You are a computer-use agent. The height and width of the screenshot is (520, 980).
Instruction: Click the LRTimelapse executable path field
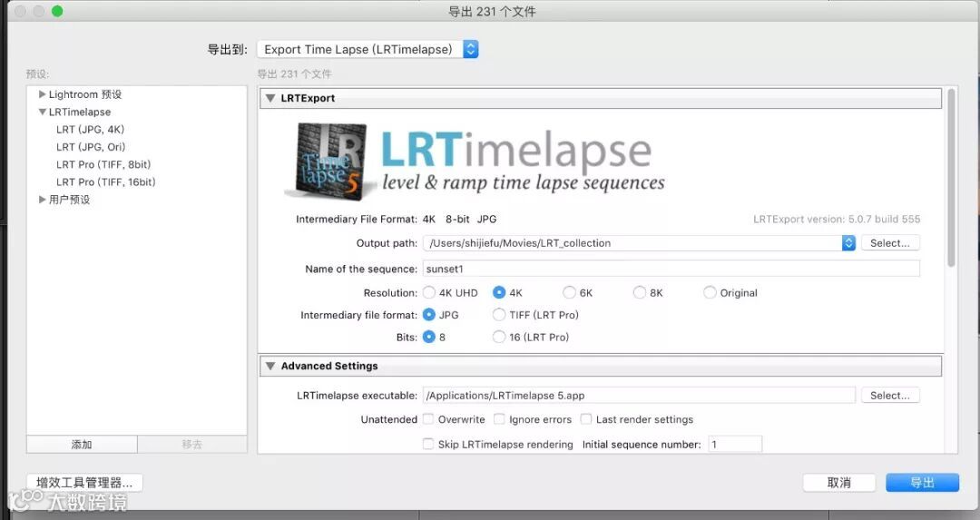coord(639,395)
